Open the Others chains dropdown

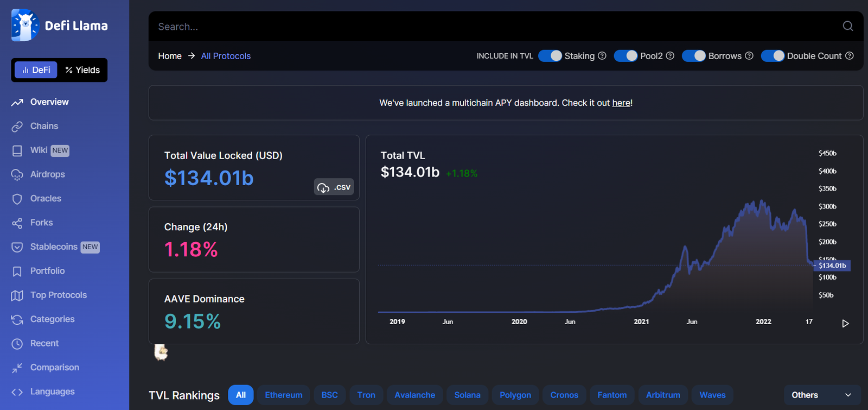[x=822, y=395]
